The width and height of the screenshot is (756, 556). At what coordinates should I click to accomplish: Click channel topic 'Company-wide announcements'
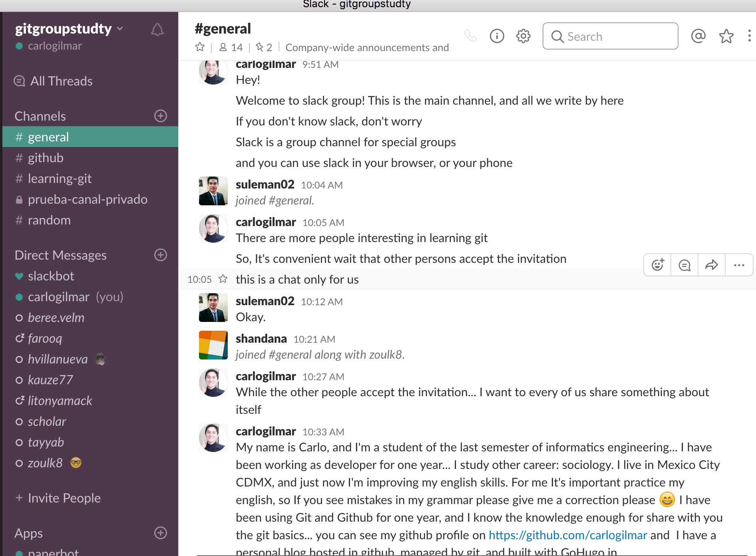point(367,48)
